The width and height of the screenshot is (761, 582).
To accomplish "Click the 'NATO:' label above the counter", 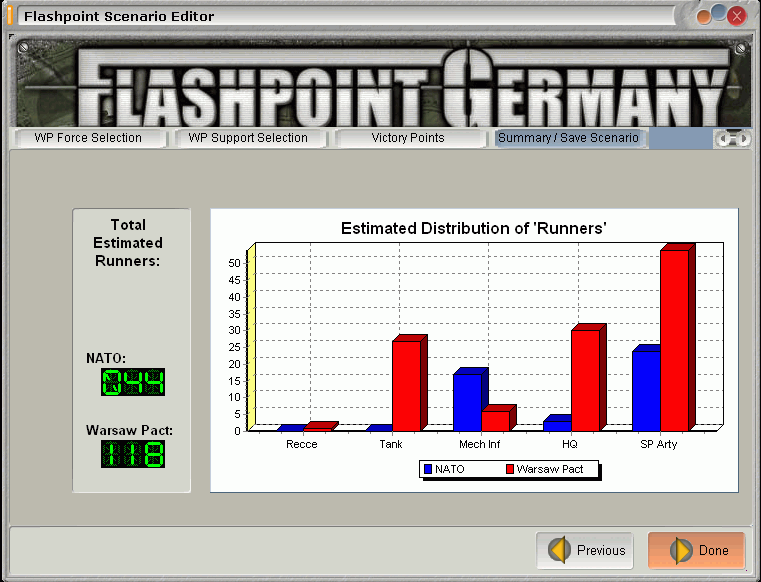I will (x=106, y=358).
